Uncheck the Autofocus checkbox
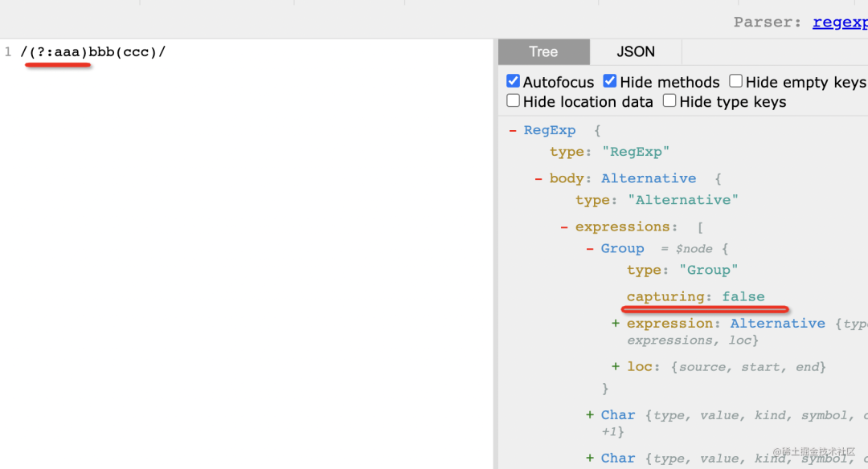The image size is (868, 469). (513, 81)
